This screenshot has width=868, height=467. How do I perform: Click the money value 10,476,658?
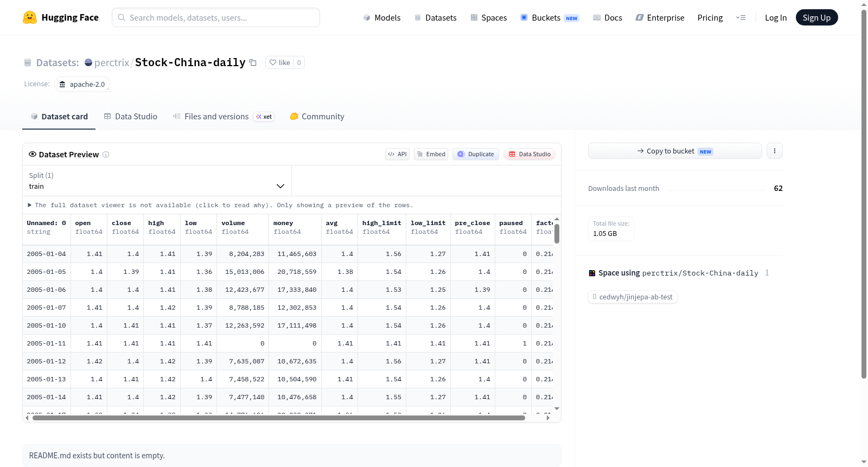click(x=297, y=397)
